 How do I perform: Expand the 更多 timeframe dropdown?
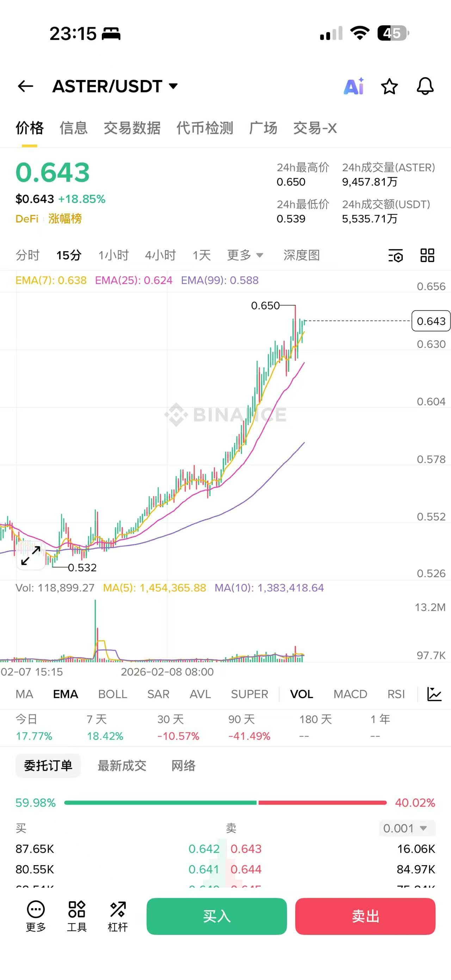click(x=245, y=255)
